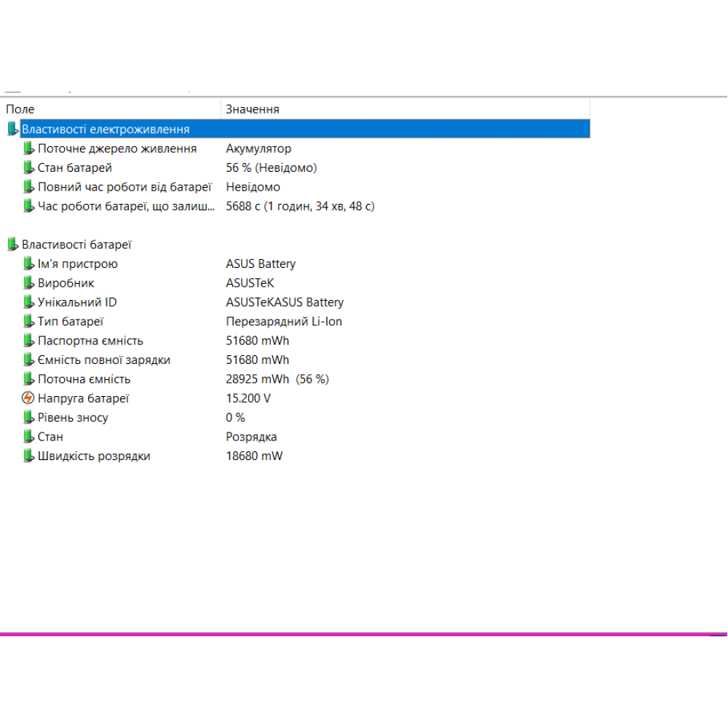Screen dimensions: 728x728
Task: Click the icon beside Швидкість розрядки
Action: pos(28,456)
